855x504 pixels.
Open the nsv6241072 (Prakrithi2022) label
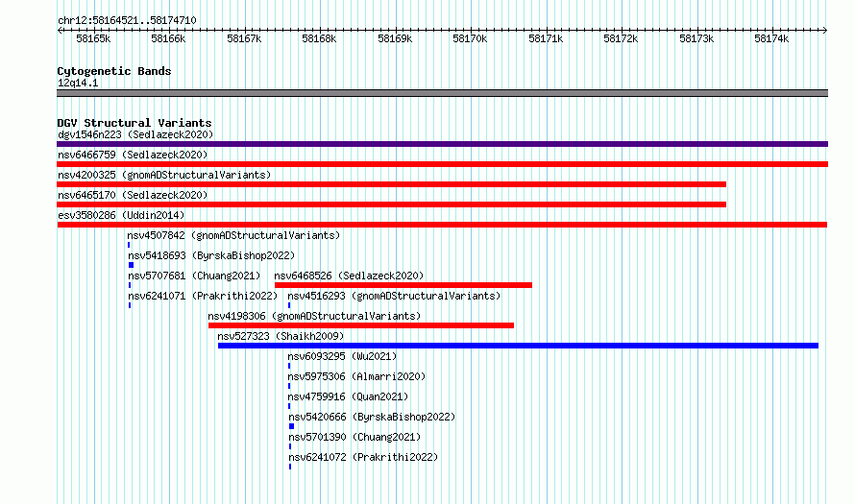click(363, 457)
